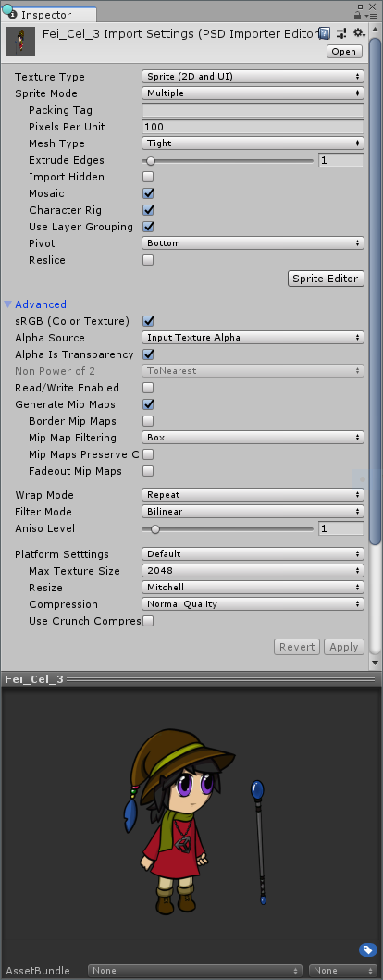Open the AssetBundle None dropdown
383x980 pixels.
(x=195, y=971)
